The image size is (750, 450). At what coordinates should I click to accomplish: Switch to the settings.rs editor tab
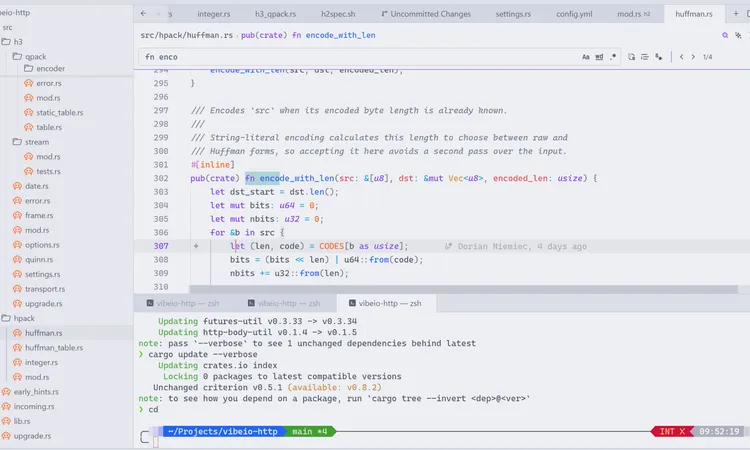pyautogui.click(x=513, y=14)
